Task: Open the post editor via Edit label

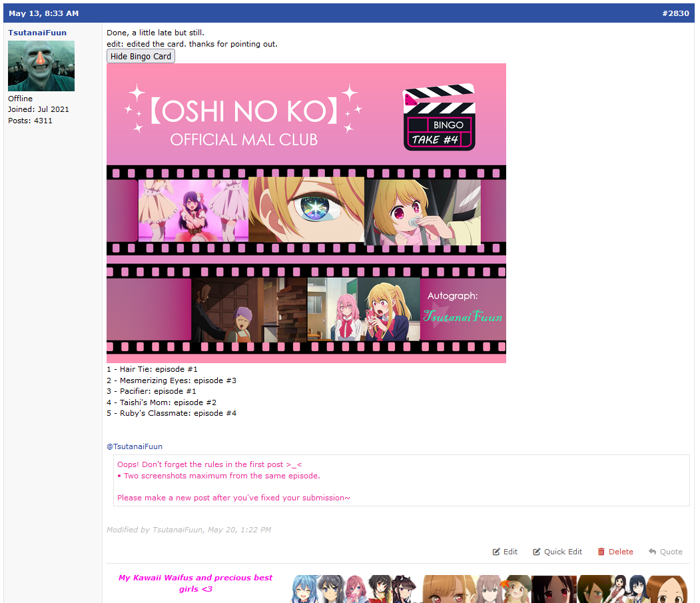Action: coord(510,552)
